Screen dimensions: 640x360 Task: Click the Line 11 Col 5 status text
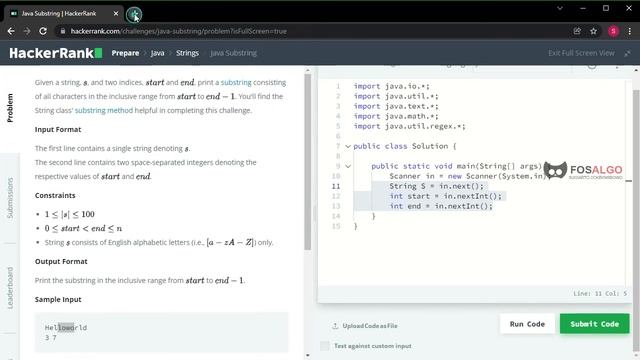600,293
